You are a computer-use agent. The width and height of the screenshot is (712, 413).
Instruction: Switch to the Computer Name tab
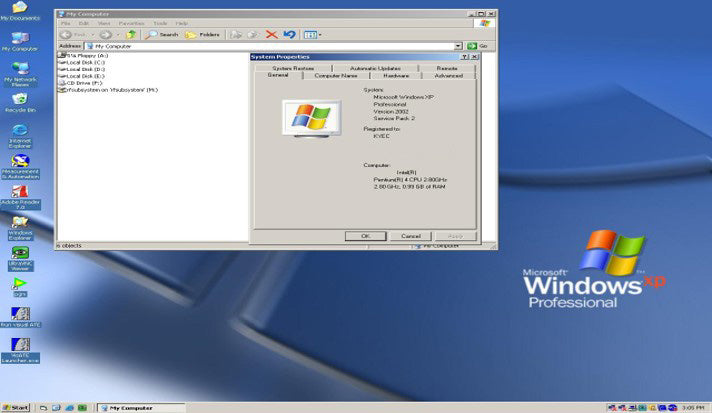(x=336, y=76)
